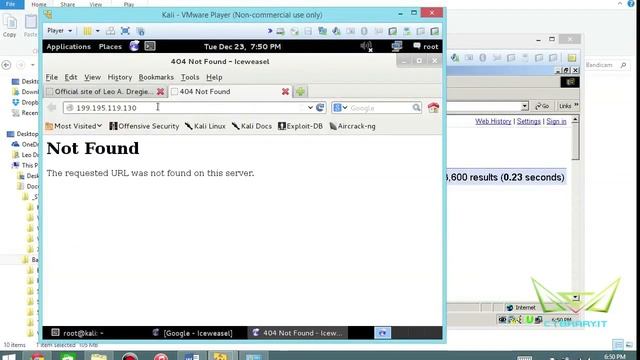
Task: Open the terminal from the Kali panel icon
Action: coord(150,46)
